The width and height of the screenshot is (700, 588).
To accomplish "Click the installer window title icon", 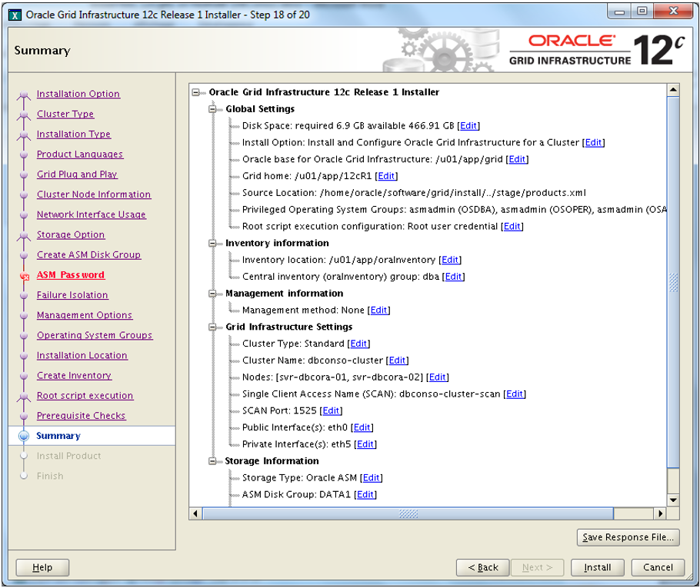I will coord(15,15).
